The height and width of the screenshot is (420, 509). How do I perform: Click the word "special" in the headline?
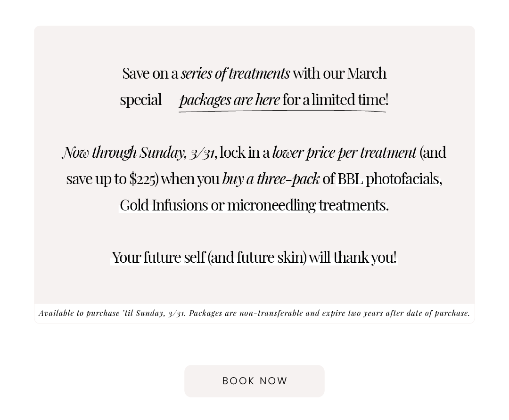tap(140, 100)
